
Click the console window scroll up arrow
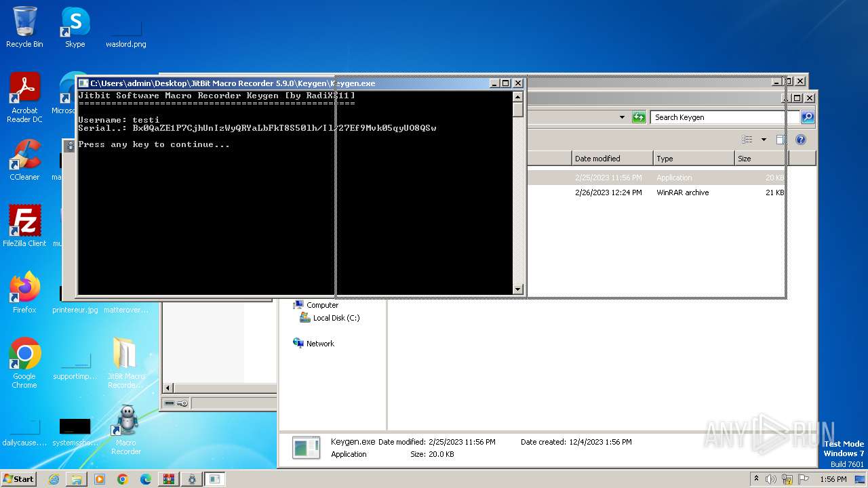[x=518, y=96]
